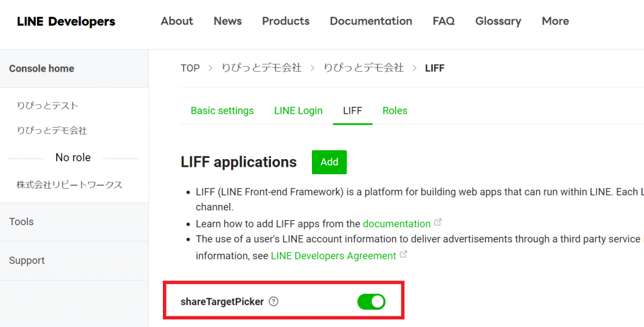
Task: Open LINE Developers Agreement link
Action: pos(333,256)
